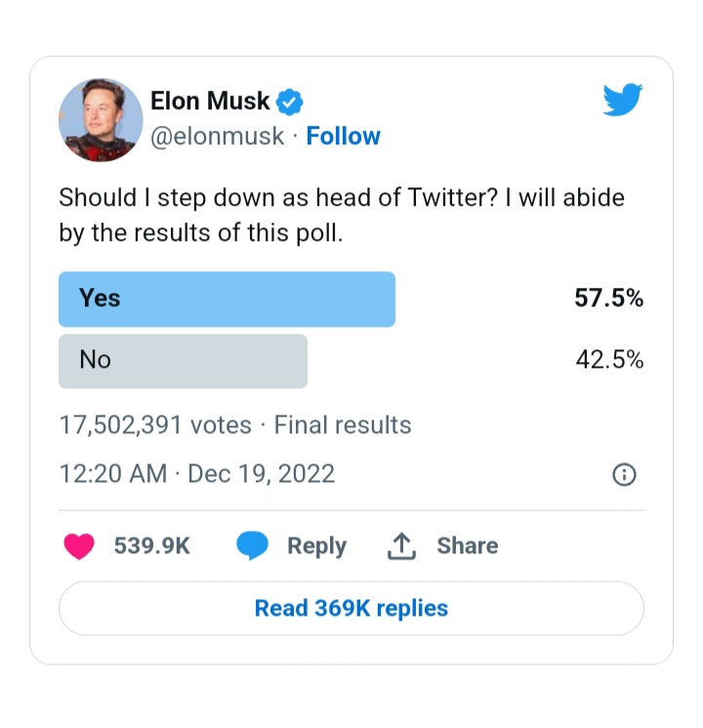Select the Yes poll result bar
The height and width of the screenshot is (728, 703).
227,299
